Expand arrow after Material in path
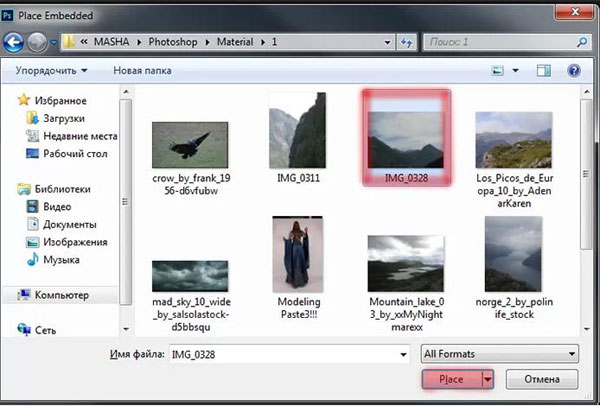600x406 pixels. tap(263, 42)
